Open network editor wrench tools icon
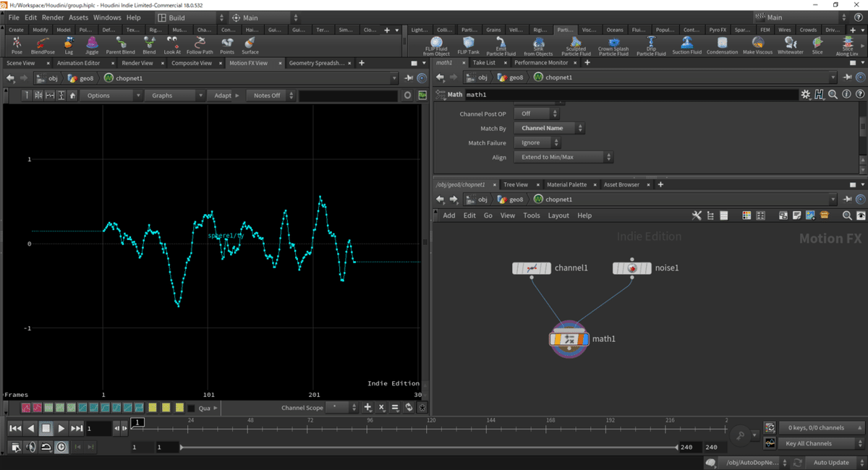 697,215
